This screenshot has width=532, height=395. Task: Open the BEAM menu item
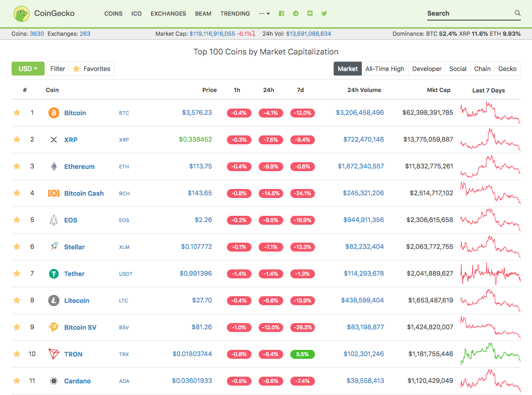(x=203, y=13)
